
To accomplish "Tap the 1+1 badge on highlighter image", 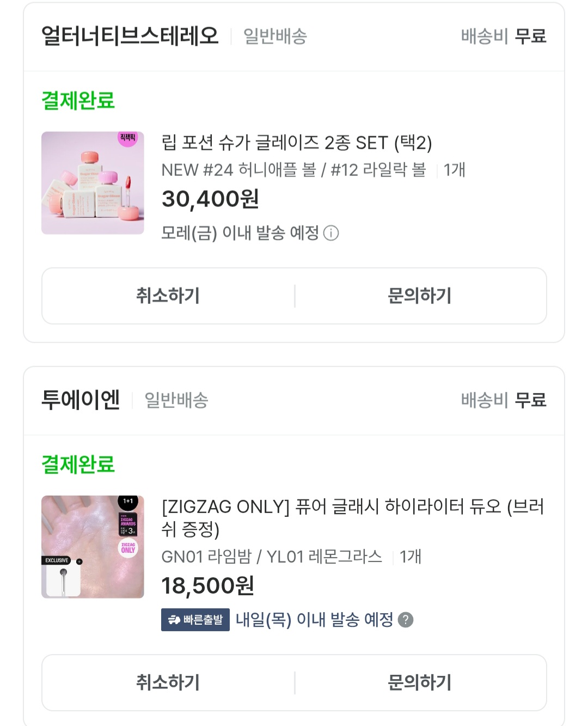I will pos(128,501).
